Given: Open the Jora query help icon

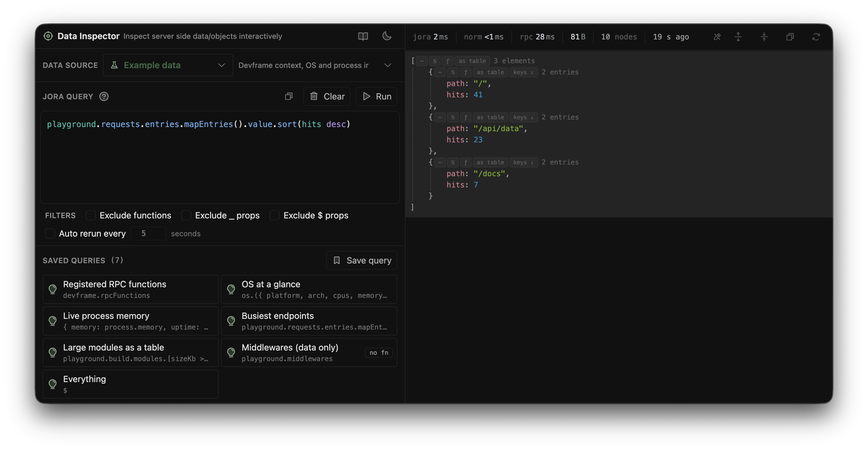Looking at the screenshot, I should point(104,96).
